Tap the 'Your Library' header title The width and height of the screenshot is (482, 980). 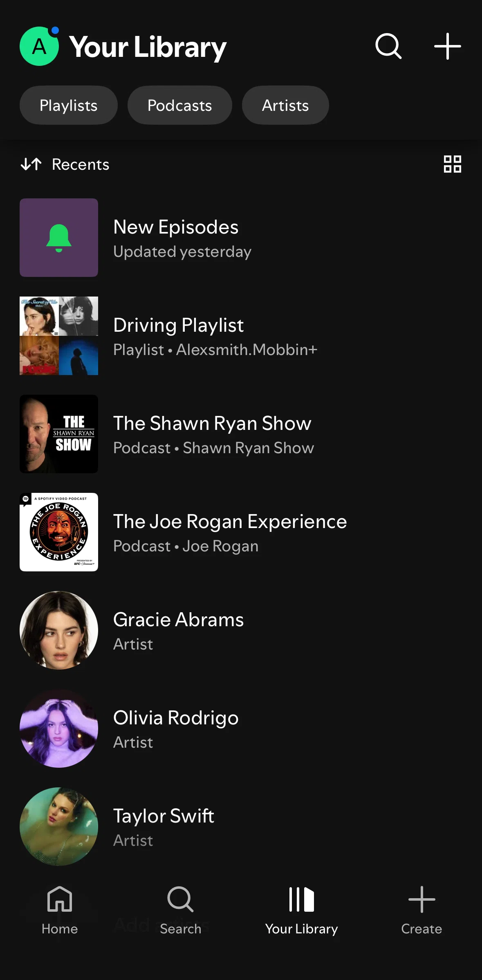(x=148, y=47)
